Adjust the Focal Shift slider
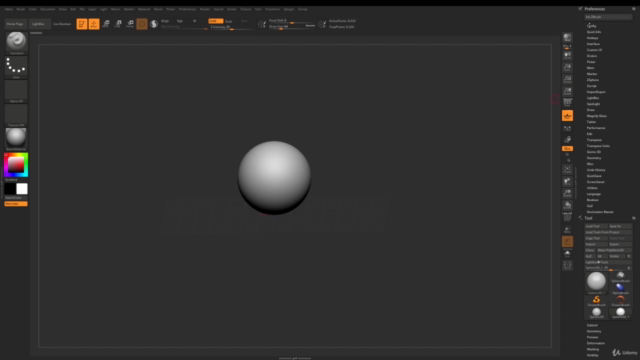This screenshot has width=640, height=360. (291, 21)
